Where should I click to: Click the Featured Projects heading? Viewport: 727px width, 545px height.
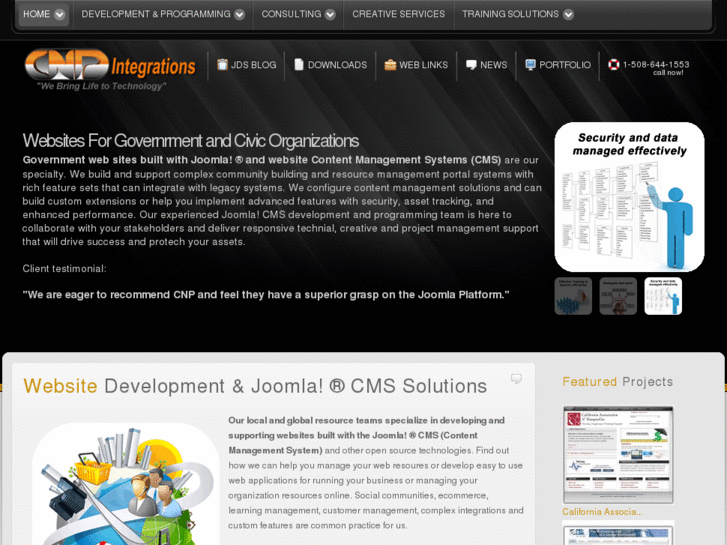pos(618,382)
